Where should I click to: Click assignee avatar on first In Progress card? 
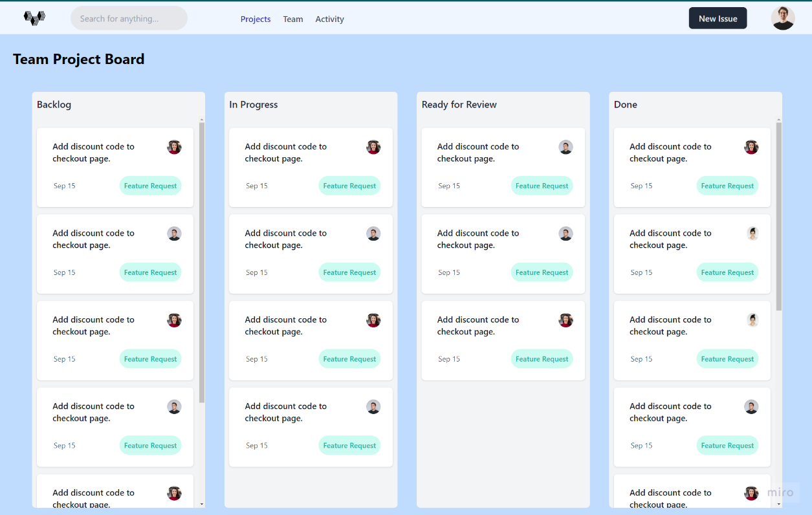[373, 147]
